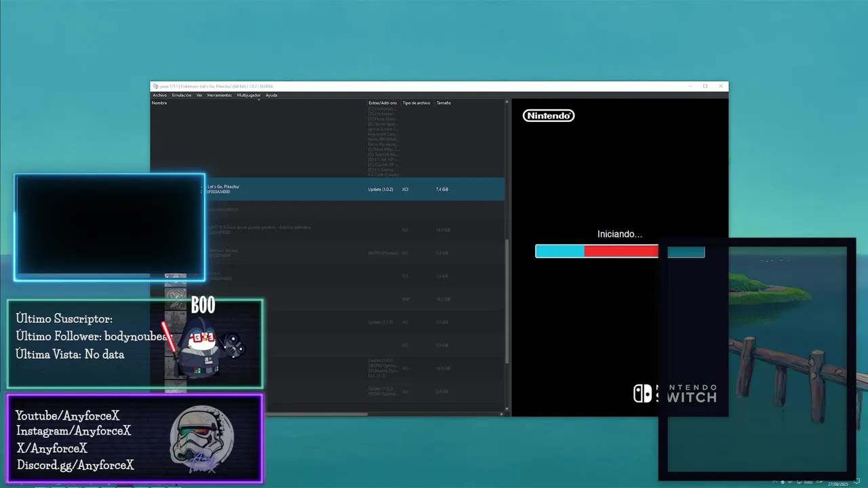Viewport: 868px width, 488px height.
Task: Click the Iniciando... status text
Action: pos(620,234)
